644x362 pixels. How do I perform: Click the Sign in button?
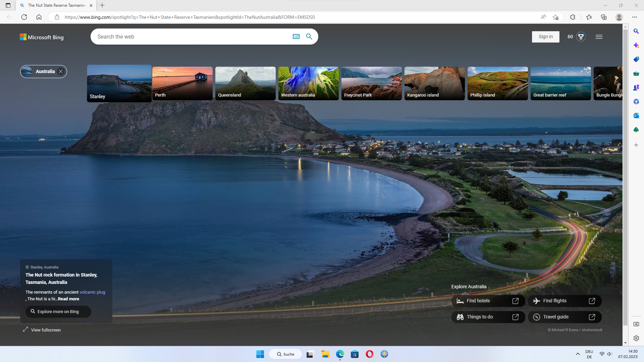[545, 37]
